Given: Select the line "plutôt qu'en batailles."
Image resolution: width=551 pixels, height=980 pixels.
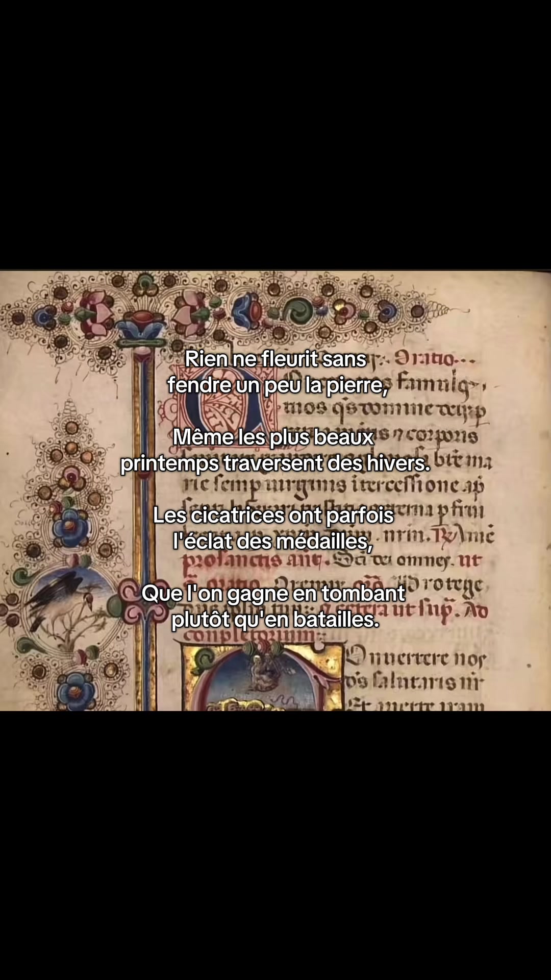Looking at the screenshot, I should tap(275, 619).
